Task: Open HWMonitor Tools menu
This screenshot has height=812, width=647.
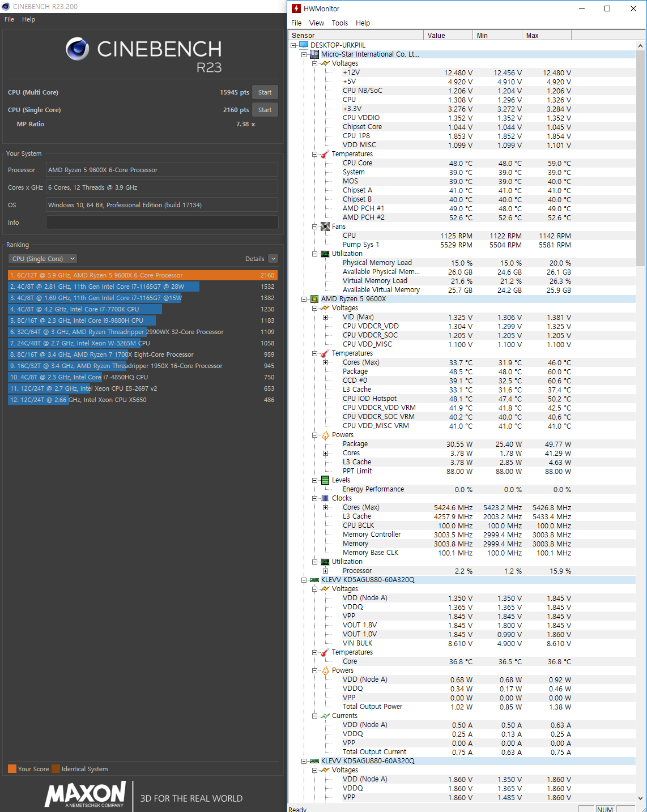Action: coord(340,23)
